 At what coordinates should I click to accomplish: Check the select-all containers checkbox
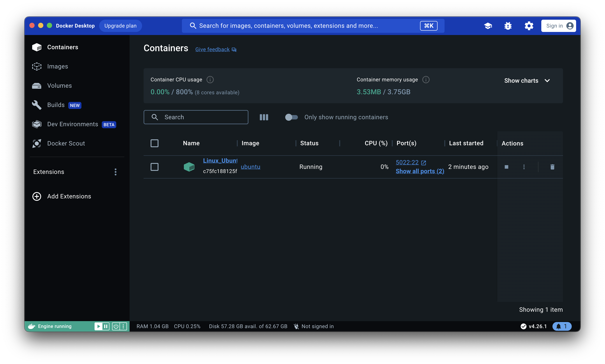click(154, 143)
